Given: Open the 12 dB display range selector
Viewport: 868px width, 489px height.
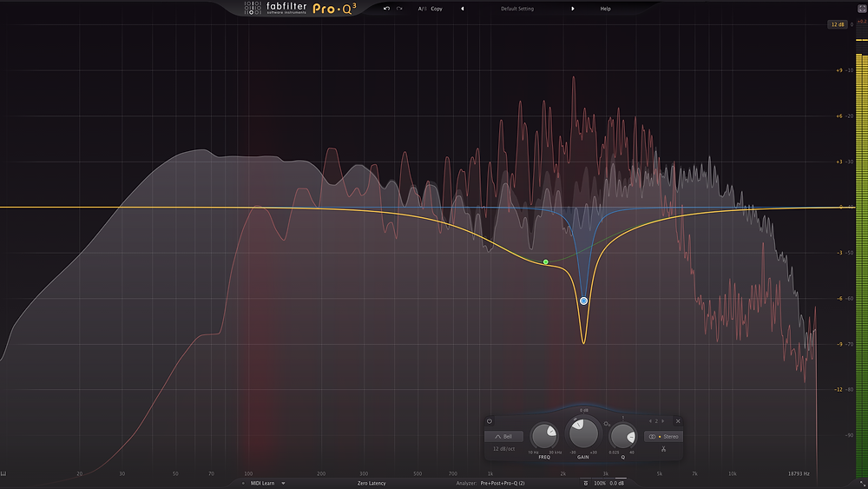Looking at the screenshot, I should click(837, 24).
